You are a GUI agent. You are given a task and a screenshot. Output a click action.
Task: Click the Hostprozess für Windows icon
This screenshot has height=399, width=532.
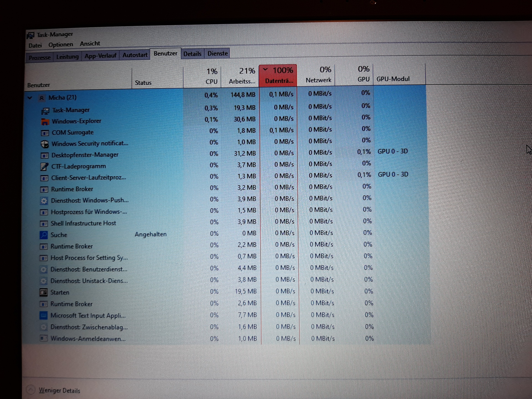click(44, 212)
